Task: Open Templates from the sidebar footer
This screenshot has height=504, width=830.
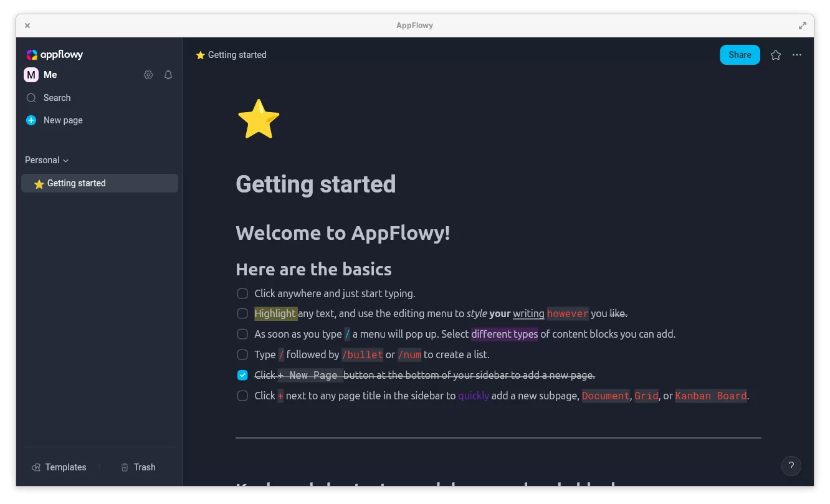Action: pyautogui.click(x=59, y=467)
